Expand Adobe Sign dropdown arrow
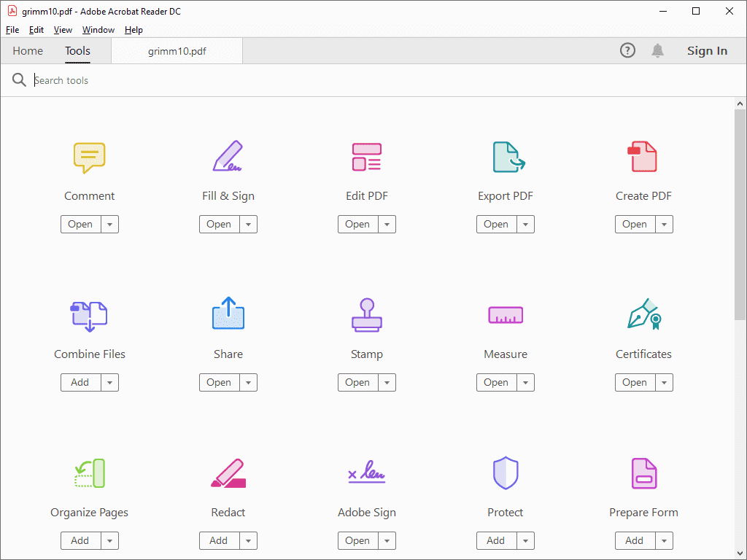The height and width of the screenshot is (560, 747). 387,540
